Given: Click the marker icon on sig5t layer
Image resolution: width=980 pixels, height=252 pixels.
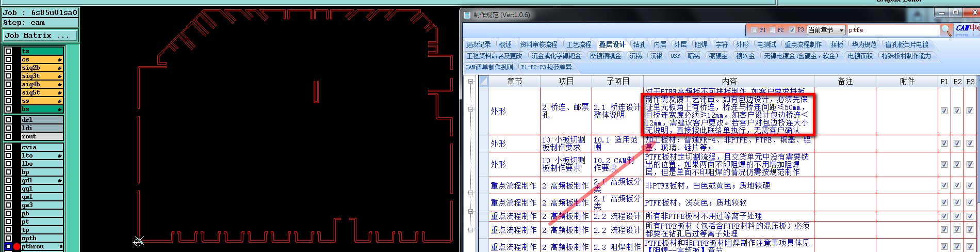Looking at the screenshot, I should (60, 93).
